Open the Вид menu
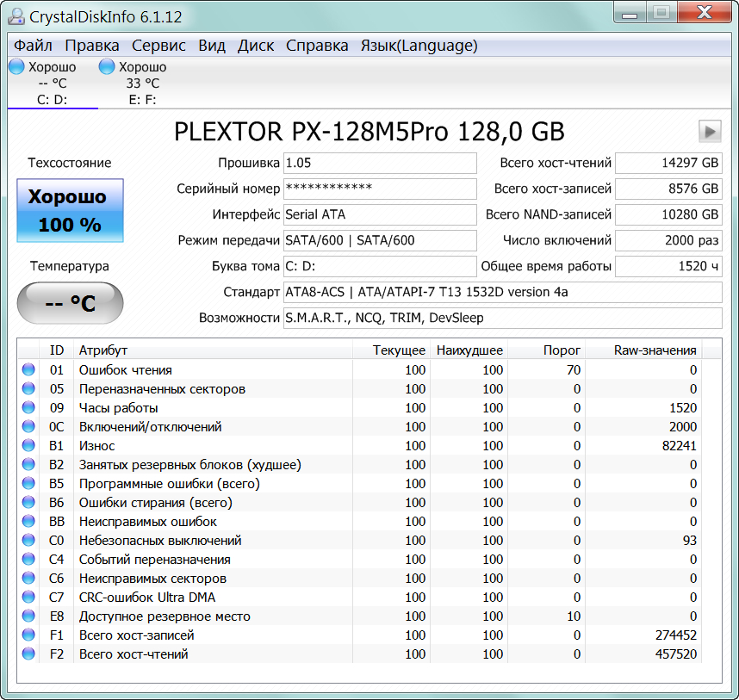This screenshot has width=739, height=700. coord(212,46)
